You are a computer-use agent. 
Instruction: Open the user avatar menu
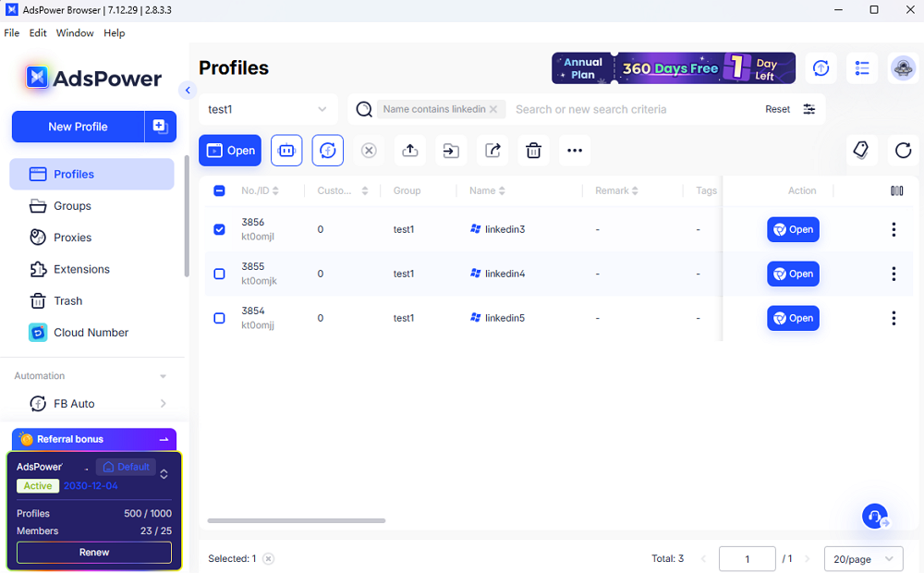(x=903, y=67)
